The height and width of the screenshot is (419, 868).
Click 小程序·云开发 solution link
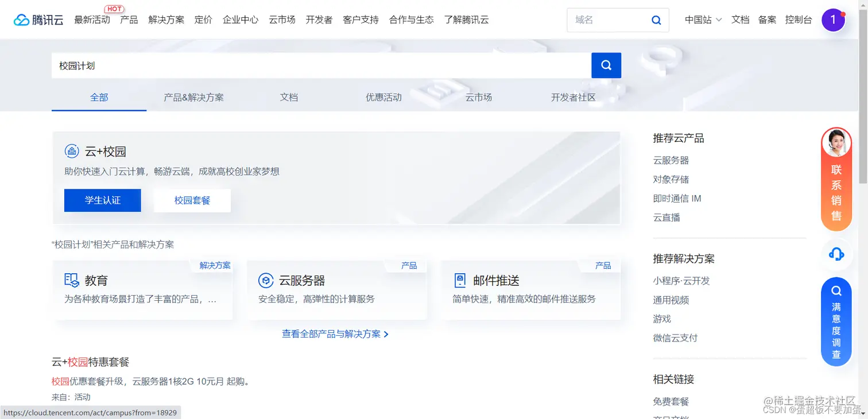pyautogui.click(x=681, y=281)
